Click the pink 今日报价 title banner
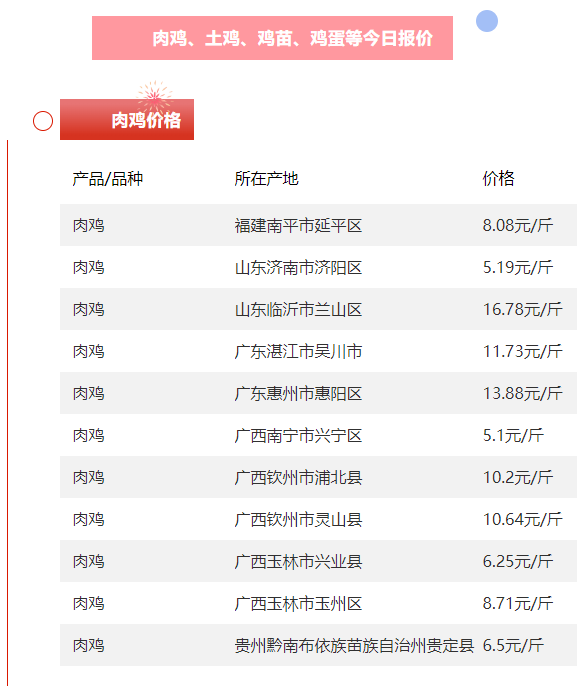577x686 pixels. pyautogui.click(x=272, y=38)
